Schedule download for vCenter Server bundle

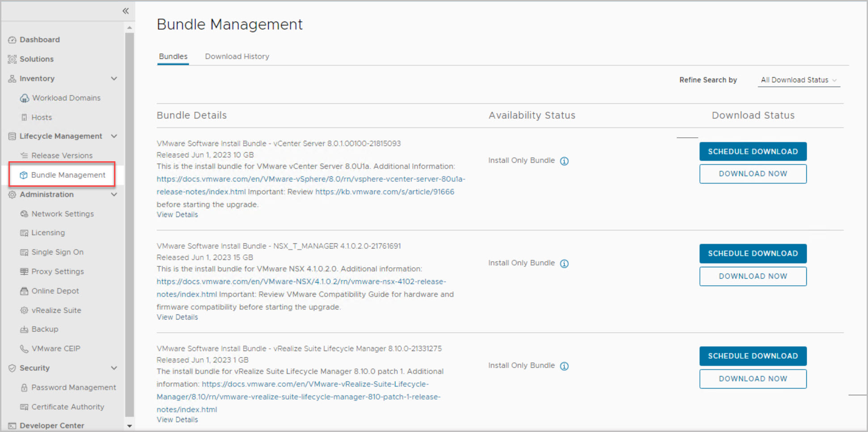point(753,151)
